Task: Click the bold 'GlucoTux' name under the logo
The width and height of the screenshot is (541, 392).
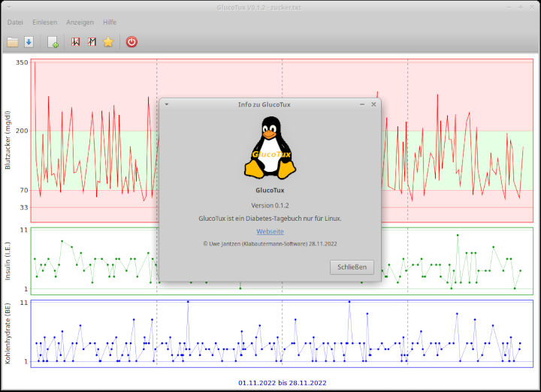Action: click(x=270, y=190)
